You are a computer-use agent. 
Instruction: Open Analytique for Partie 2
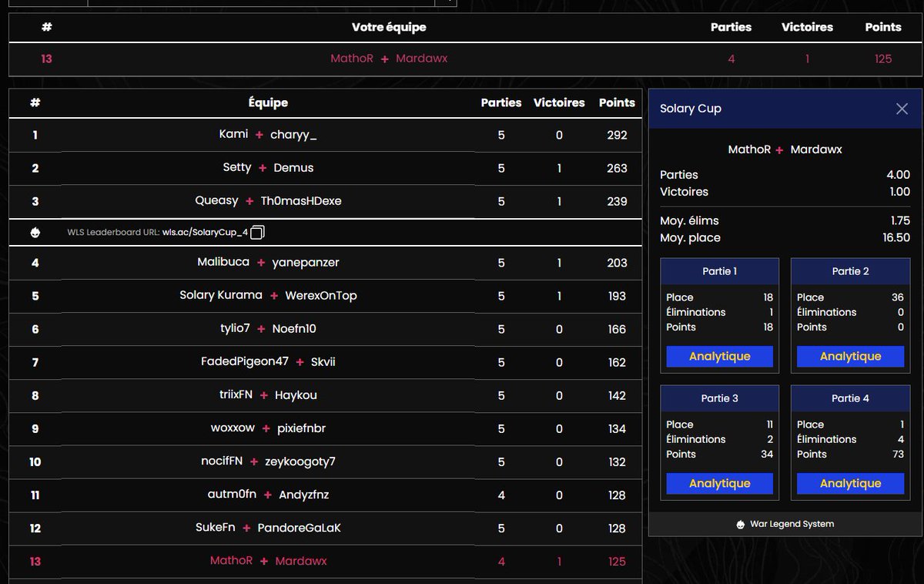click(850, 356)
